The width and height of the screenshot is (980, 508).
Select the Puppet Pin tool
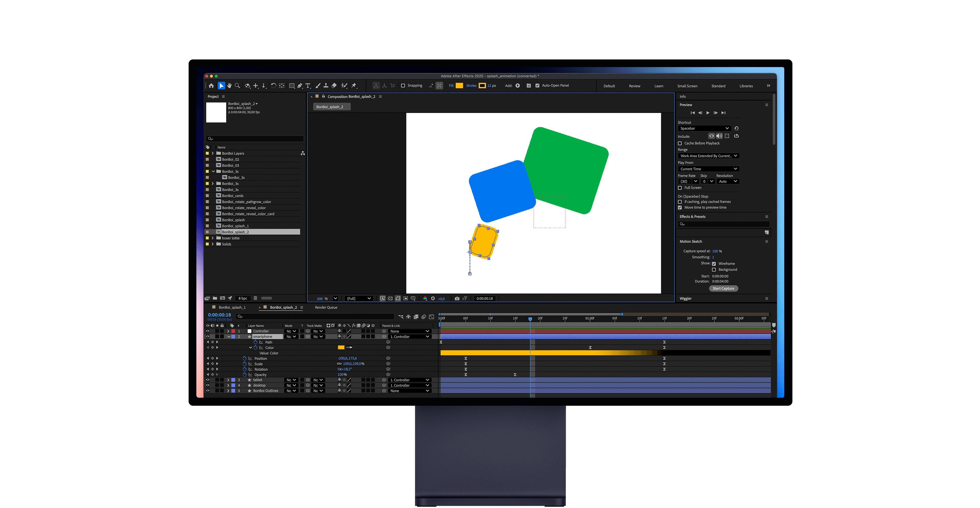point(354,86)
